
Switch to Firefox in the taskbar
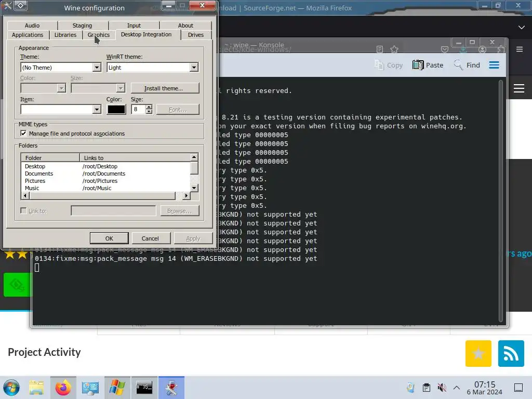tap(63, 388)
